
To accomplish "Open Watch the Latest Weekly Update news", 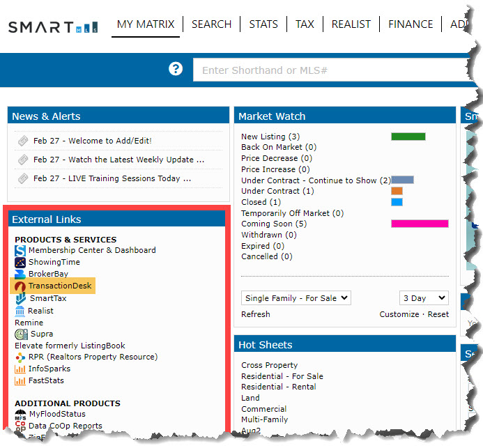I will click(118, 160).
